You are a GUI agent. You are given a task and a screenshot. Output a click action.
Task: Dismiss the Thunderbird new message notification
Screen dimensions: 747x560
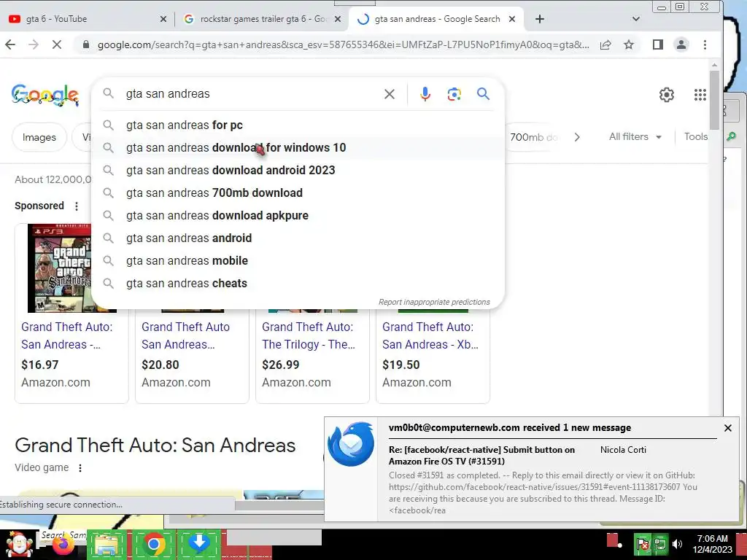727,428
